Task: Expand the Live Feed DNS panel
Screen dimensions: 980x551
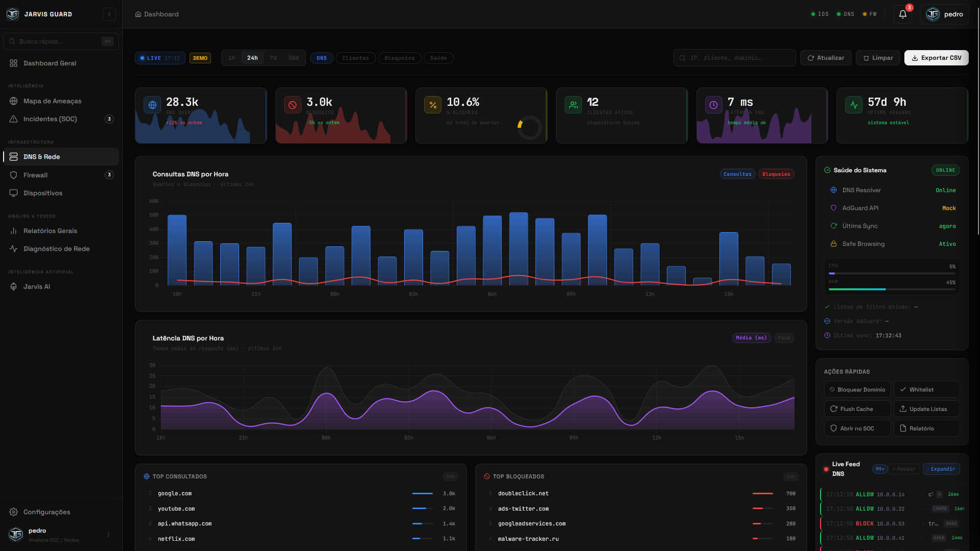Action: click(941, 469)
